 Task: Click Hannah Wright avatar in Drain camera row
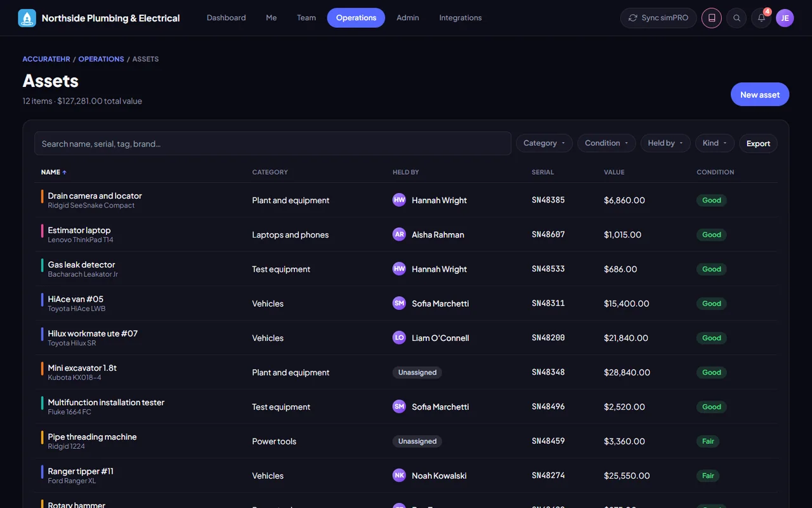[x=399, y=200]
